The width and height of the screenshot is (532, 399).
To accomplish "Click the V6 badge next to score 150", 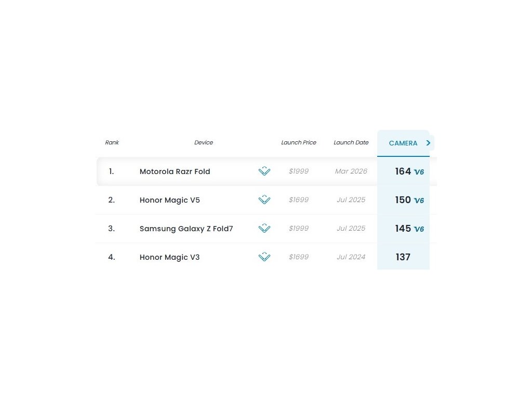I will click(419, 201).
